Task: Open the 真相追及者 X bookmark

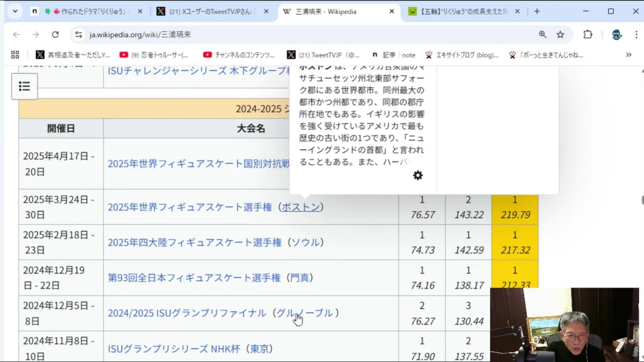Action: 72,55
